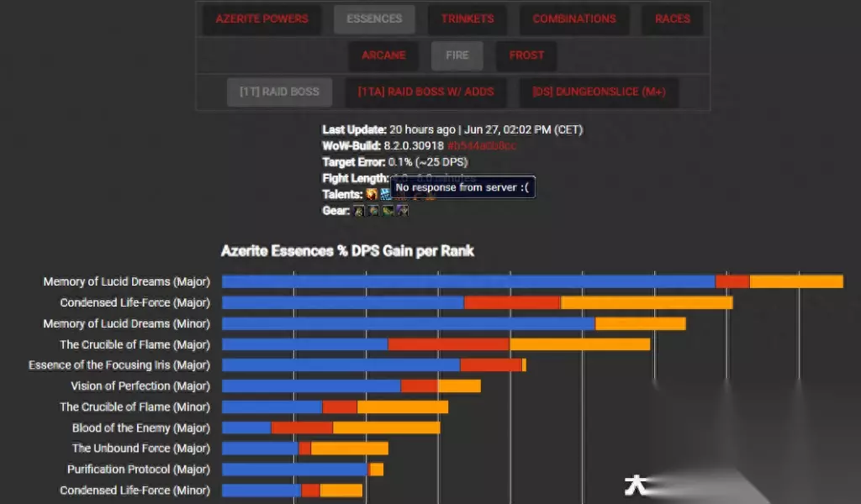Click blue segment of Memory of Lucid Dreams (Minor)

(x=409, y=323)
